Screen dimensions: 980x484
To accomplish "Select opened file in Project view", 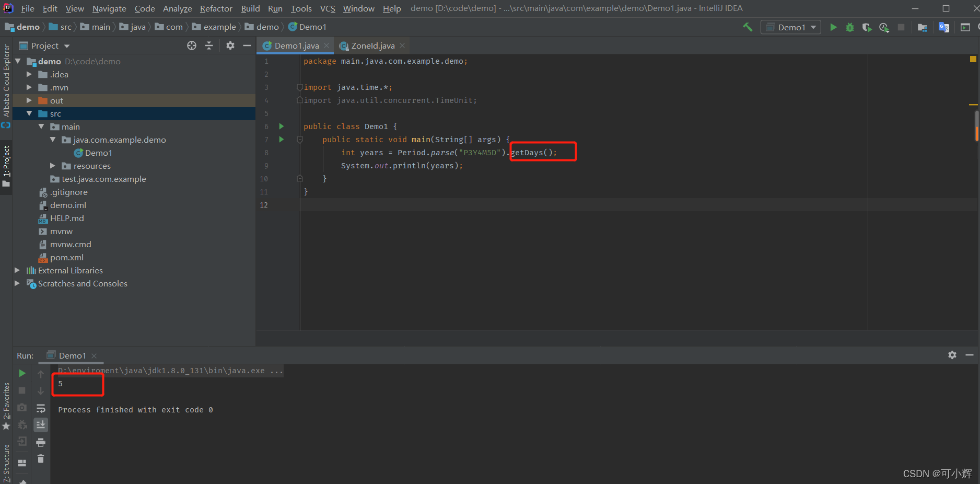I will point(191,45).
